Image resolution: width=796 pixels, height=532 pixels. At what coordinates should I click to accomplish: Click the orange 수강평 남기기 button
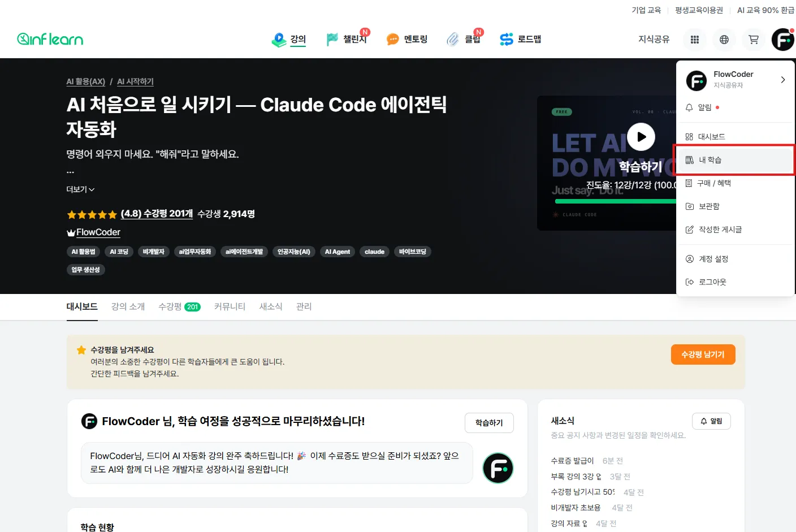(x=703, y=354)
